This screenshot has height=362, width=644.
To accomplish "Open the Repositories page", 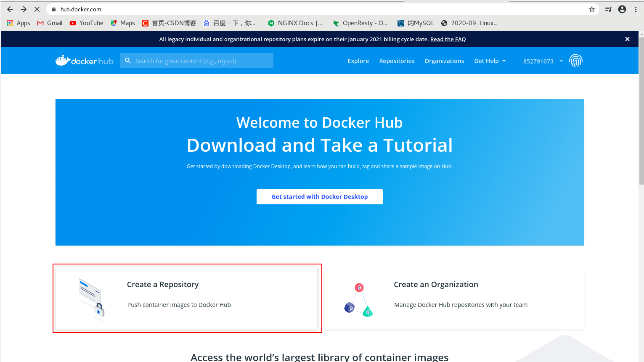I will pyautogui.click(x=397, y=61).
